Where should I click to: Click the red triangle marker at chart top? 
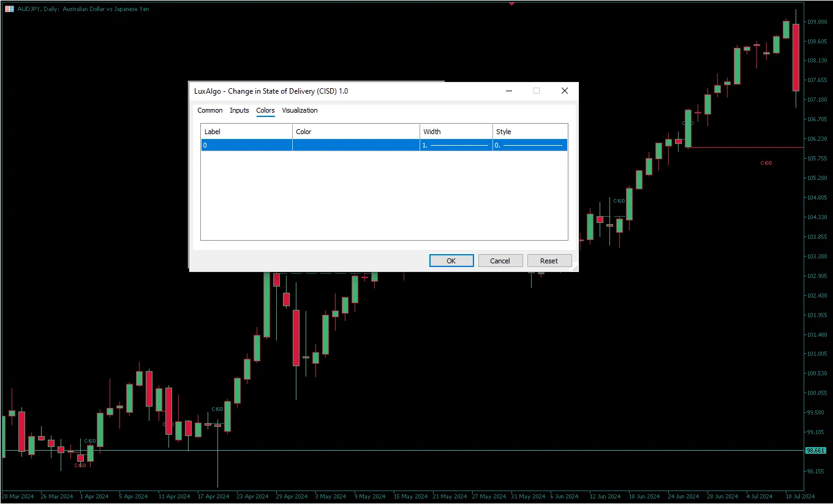(512, 4)
